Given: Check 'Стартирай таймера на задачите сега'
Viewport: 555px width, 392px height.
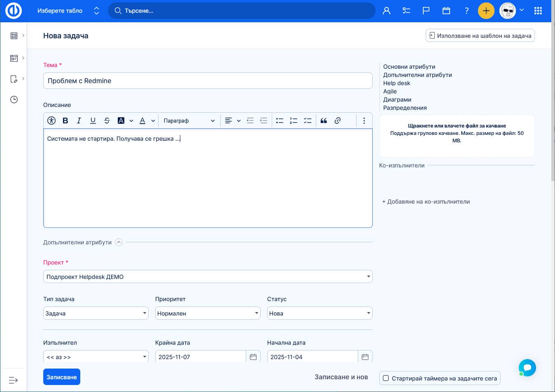Looking at the screenshot, I should [386, 378].
